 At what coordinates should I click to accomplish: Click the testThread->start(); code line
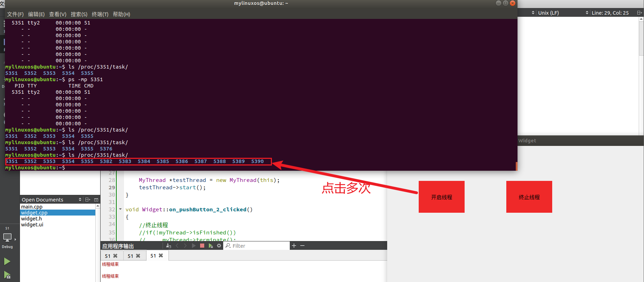[172, 188]
